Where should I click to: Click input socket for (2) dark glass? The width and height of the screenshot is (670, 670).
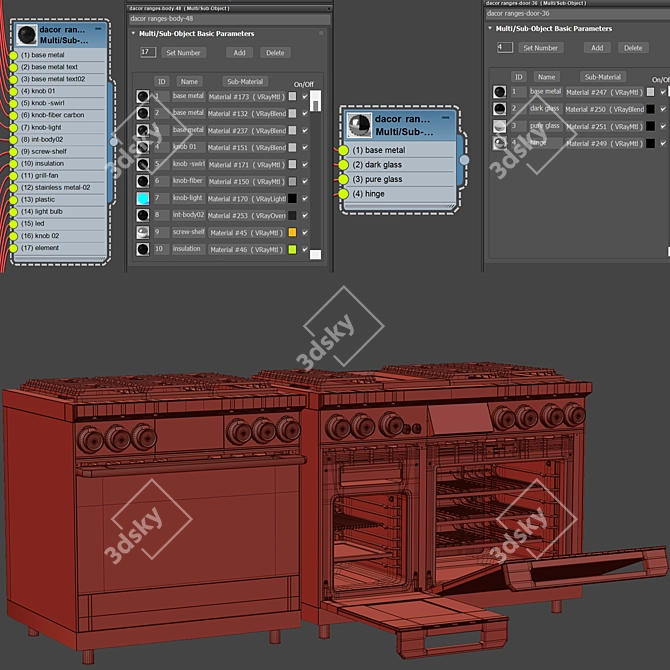point(344,165)
